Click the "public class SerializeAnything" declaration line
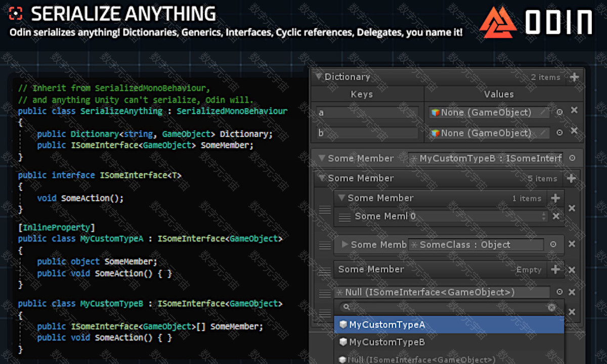Image resolution: width=607 pixels, height=364 pixels. click(153, 111)
